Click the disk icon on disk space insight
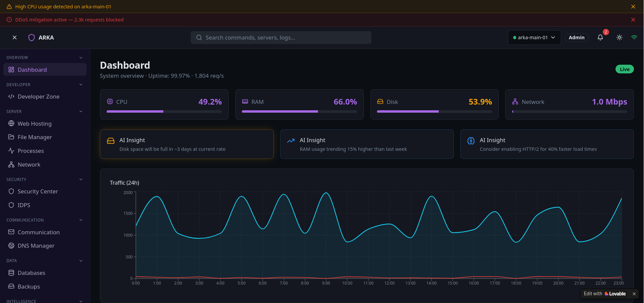This screenshot has height=303, width=644. [111, 141]
